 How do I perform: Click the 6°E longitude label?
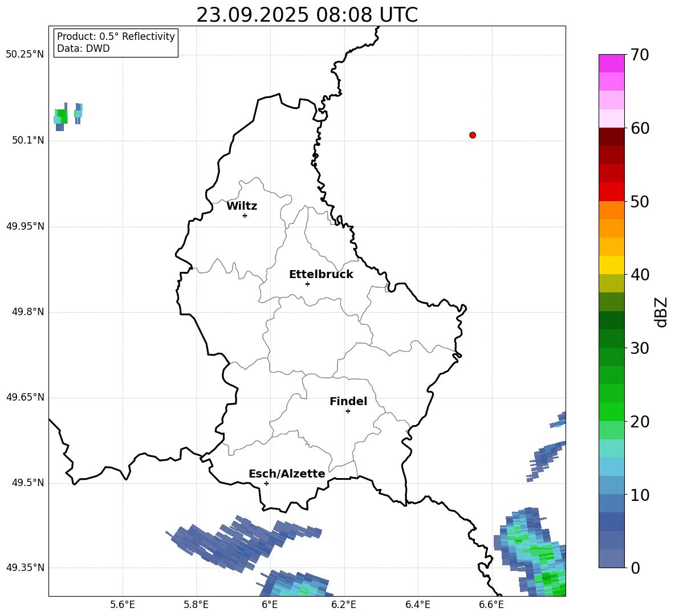[x=270, y=605]
